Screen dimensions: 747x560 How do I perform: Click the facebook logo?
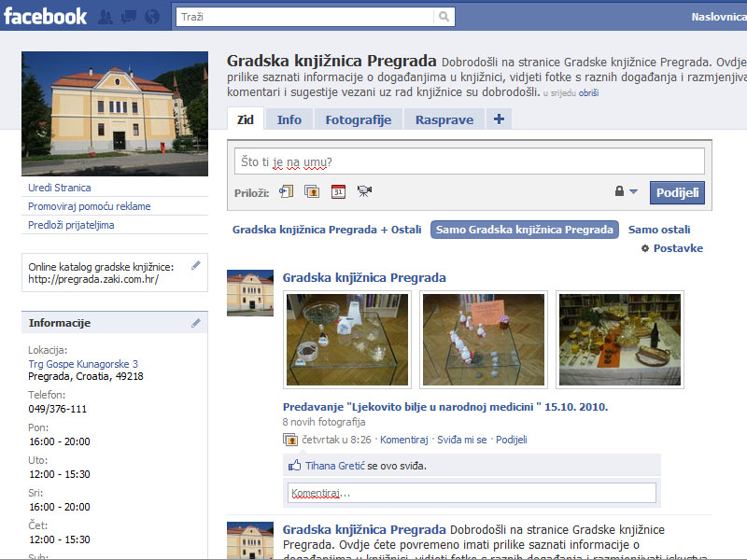pyautogui.click(x=45, y=17)
